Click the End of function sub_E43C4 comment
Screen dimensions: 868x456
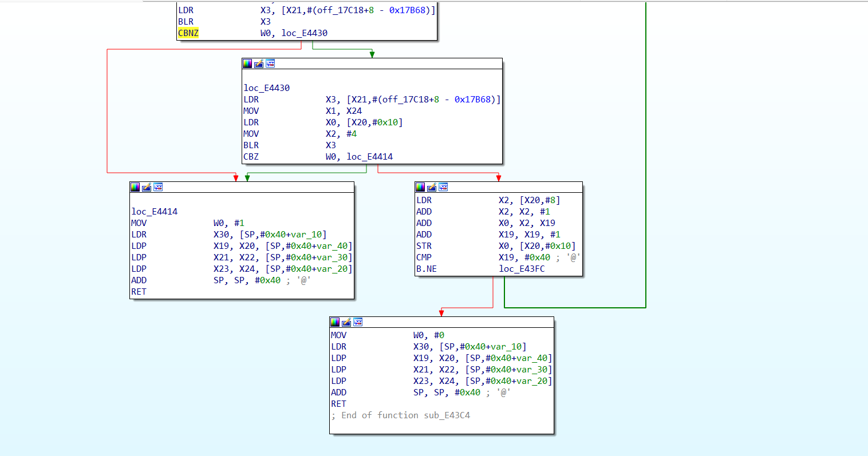[401, 415]
